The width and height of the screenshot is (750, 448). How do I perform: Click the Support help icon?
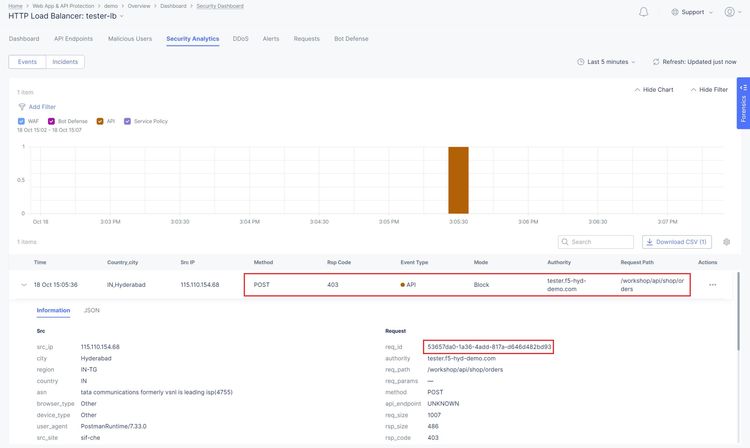pos(674,12)
